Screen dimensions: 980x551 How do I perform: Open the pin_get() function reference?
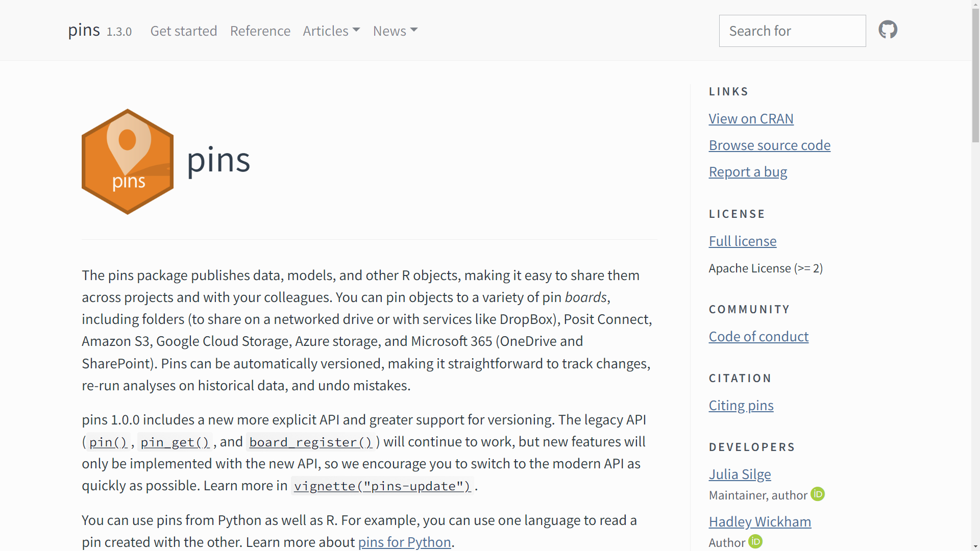[x=175, y=442]
